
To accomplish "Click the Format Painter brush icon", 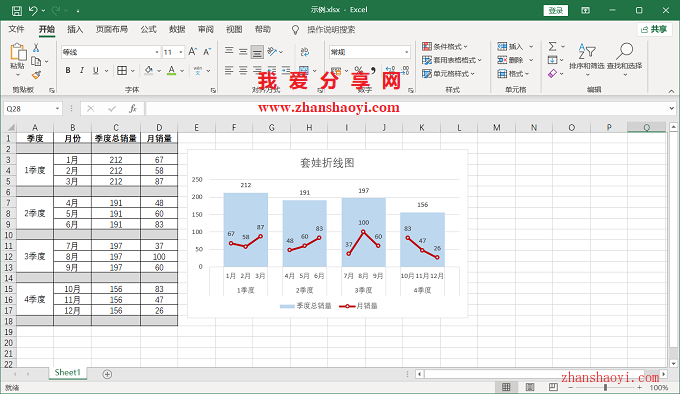I will [36, 75].
